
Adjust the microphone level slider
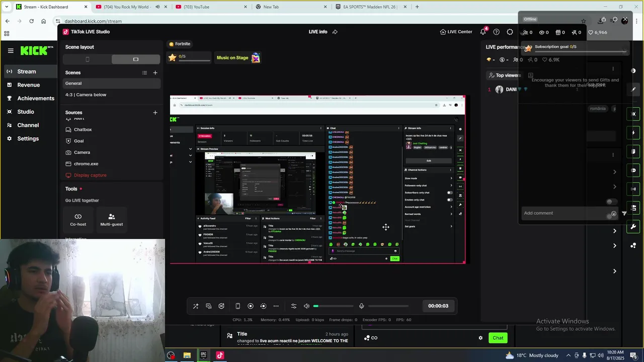tap(388, 306)
